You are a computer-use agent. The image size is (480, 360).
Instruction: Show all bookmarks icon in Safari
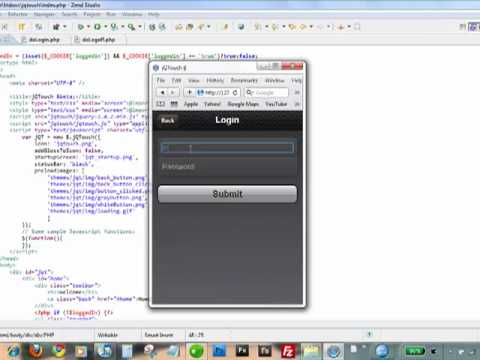tap(161, 104)
